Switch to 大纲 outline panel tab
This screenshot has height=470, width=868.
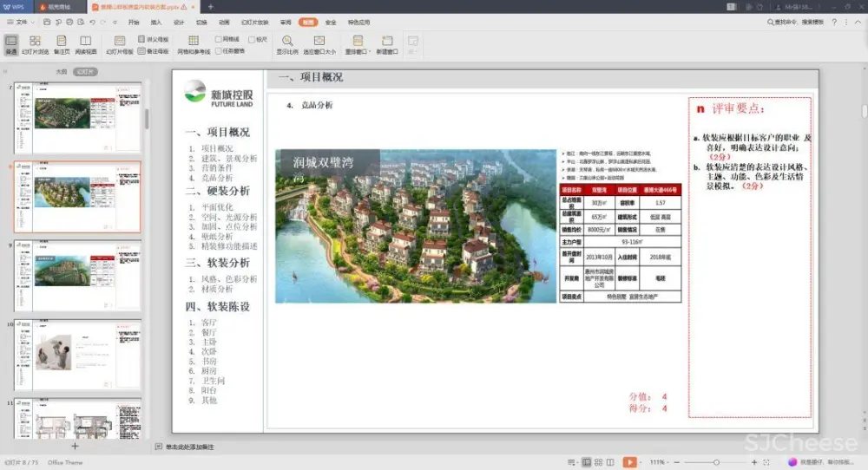pyautogui.click(x=61, y=71)
